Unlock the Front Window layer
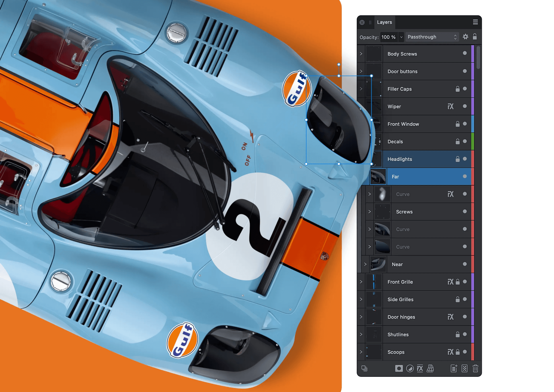Screen dimensions: 554x392 [458, 124]
